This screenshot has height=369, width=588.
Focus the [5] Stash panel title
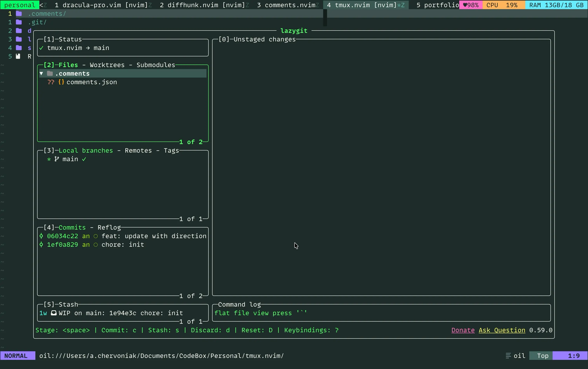61,304
